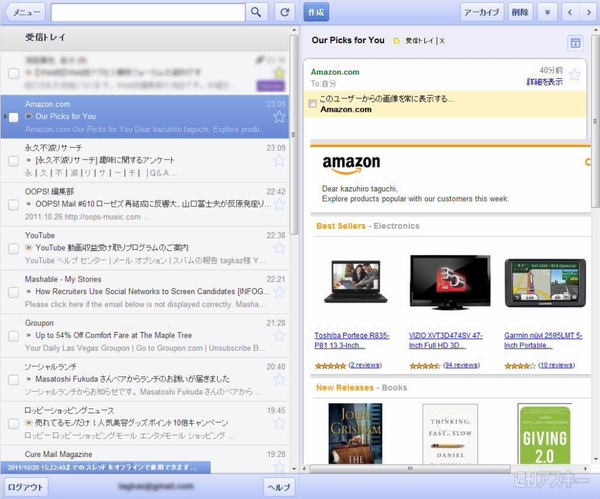Click VIZIO 3D TV product thumbnail

click(450, 282)
